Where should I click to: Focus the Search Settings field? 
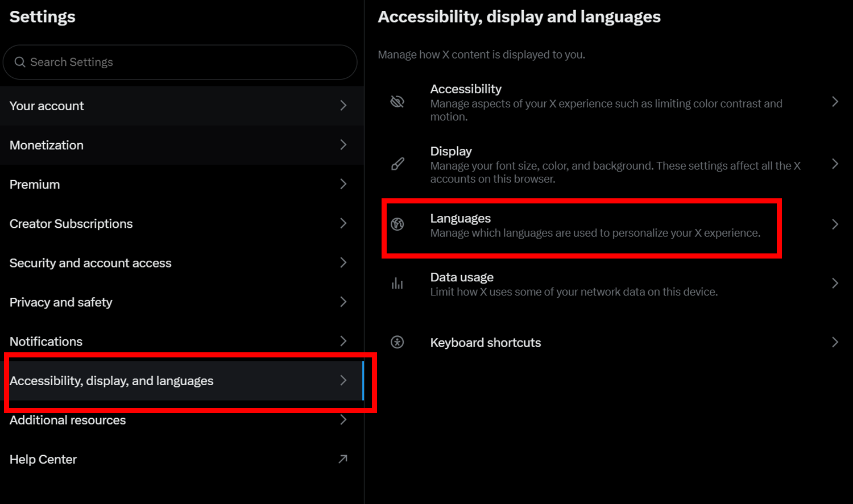[180, 62]
